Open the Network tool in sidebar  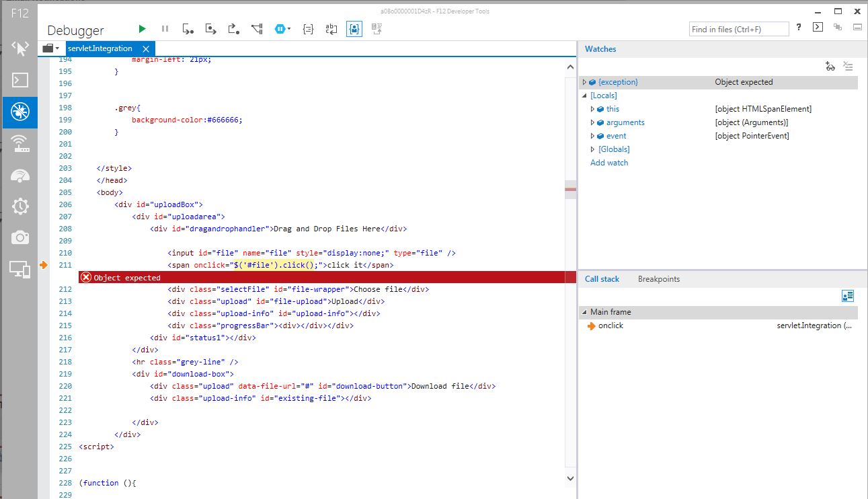point(19,143)
